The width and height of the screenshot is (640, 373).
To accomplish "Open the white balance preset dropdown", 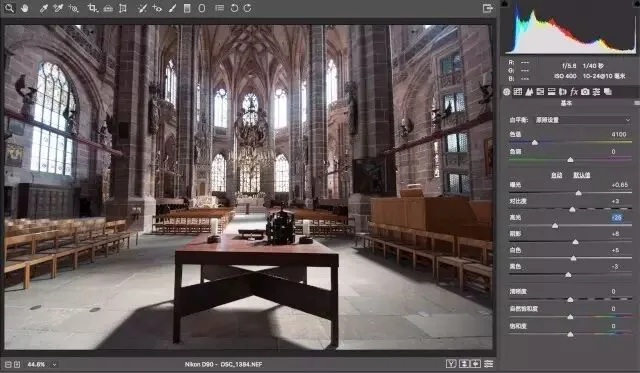I will tap(582, 120).
